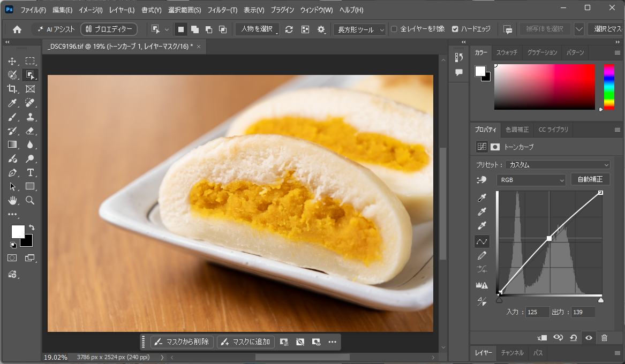Expand the 人物を選択 dropdown arrow
Image resolution: width=625 pixels, height=364 pixels.
[x=277, y=33]
